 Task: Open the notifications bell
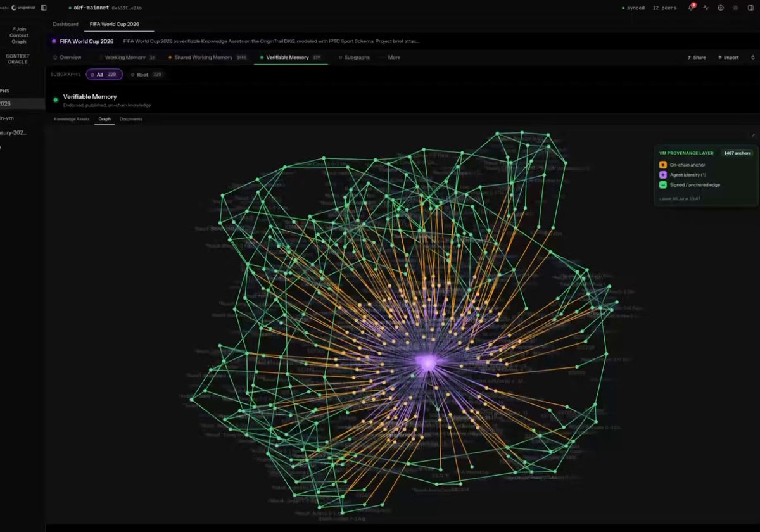click(x=691, y=8)
